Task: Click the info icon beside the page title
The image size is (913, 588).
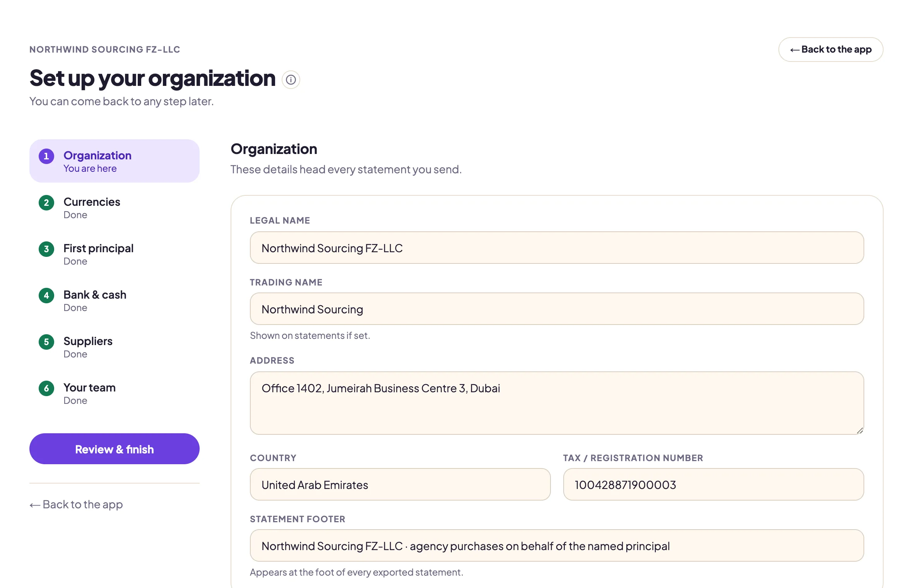Action: tap(291, 80)
